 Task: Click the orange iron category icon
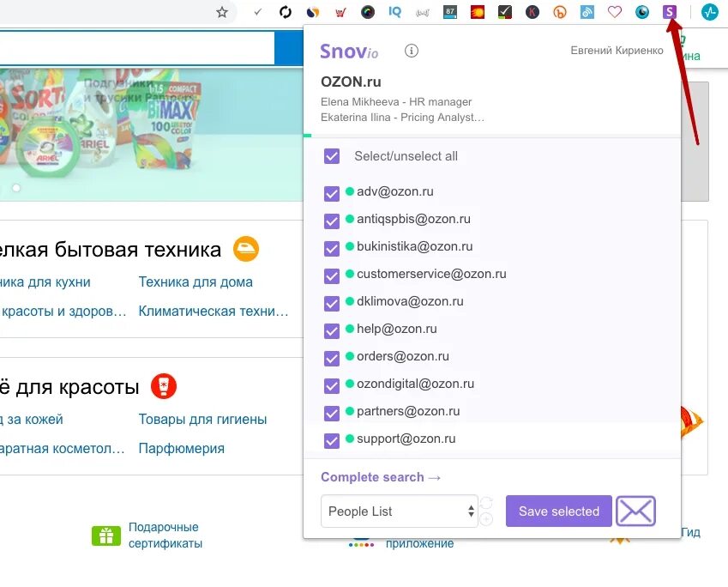pos(245,249)
